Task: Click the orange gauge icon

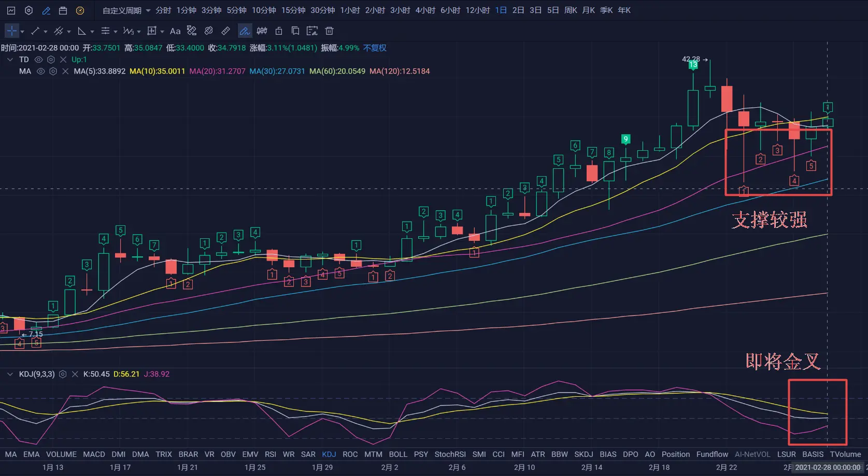Action: pyautogui.click(x=80, y=10)
